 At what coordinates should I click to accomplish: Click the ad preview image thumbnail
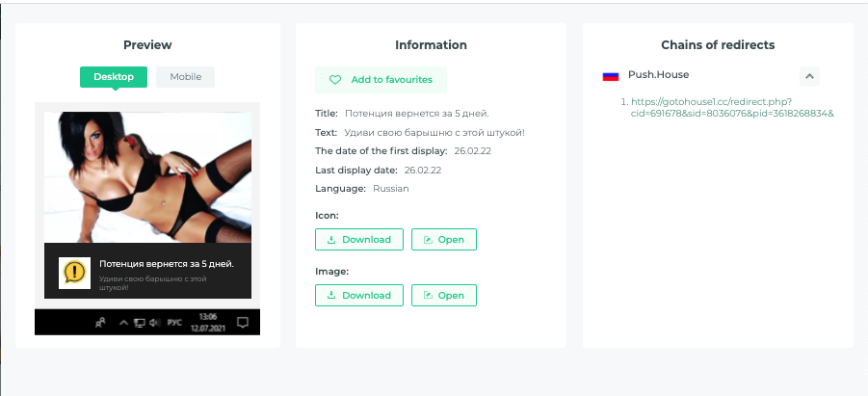147,177
